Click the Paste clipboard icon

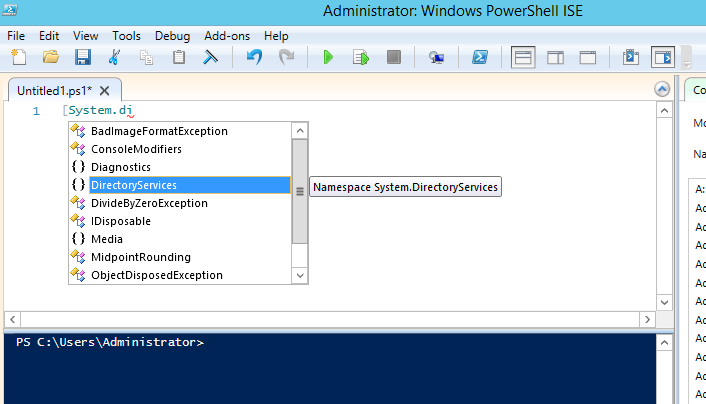(x=179, y=57)
